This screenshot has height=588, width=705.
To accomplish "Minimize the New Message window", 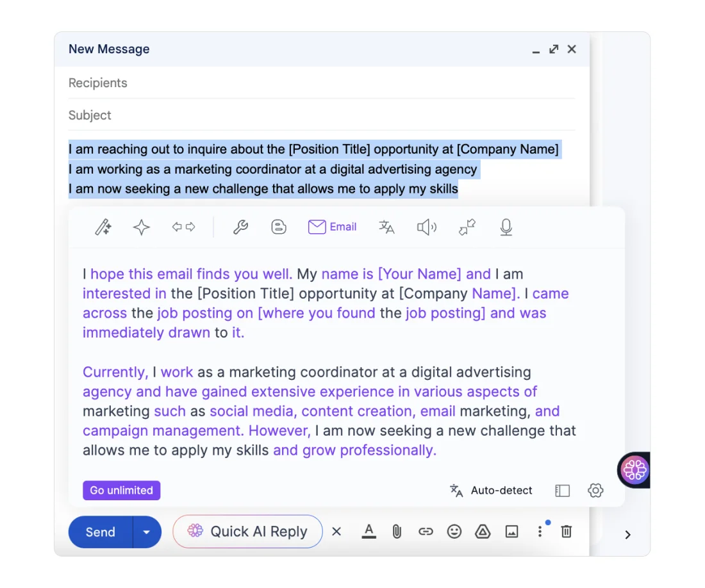I will point(536,51).
